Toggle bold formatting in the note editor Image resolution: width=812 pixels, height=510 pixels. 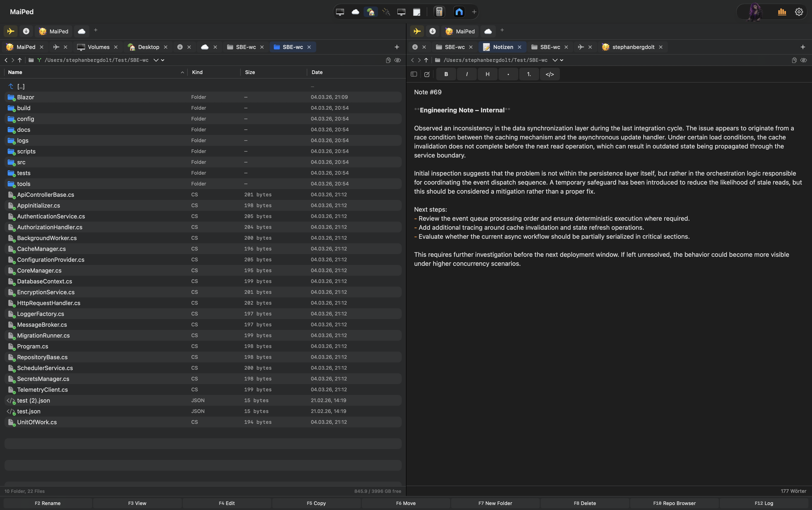click(x=446, y=74)
